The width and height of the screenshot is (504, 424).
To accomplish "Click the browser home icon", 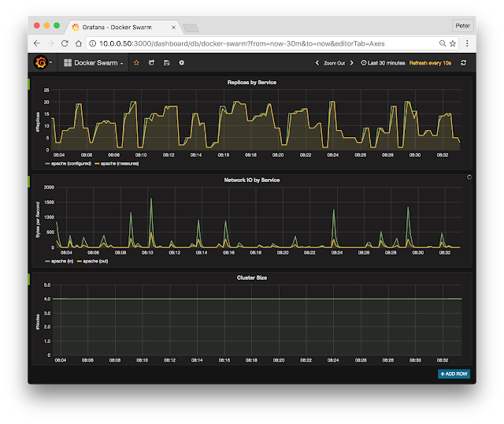I will click(79, 43).
